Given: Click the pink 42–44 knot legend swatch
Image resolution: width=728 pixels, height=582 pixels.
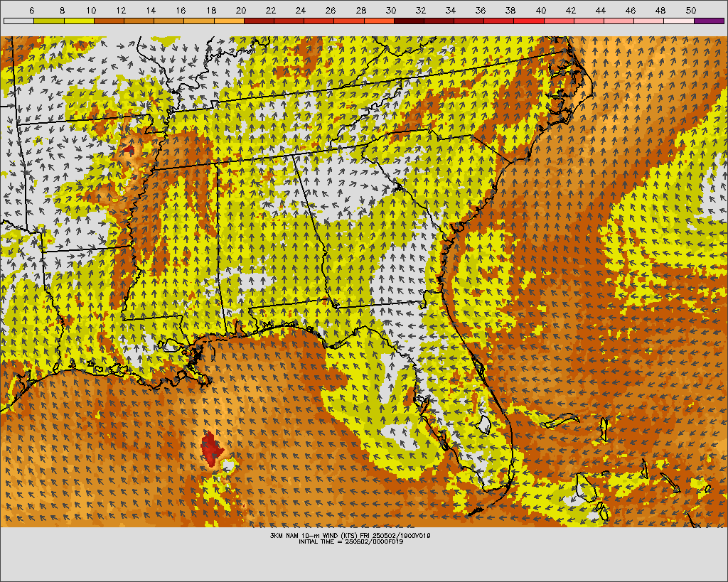Looking at the screenshot, I should 589,21.
